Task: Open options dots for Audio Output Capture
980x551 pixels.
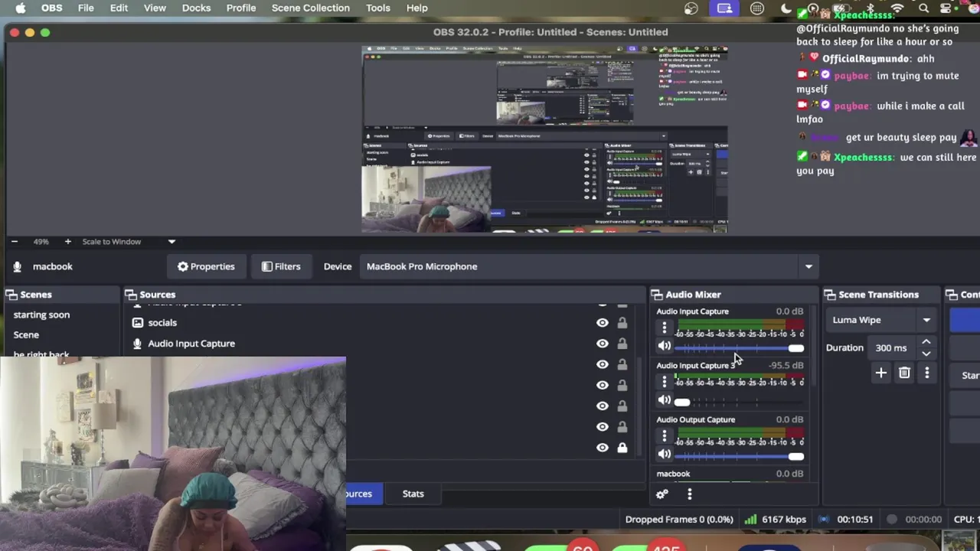Action: point(664,436)
